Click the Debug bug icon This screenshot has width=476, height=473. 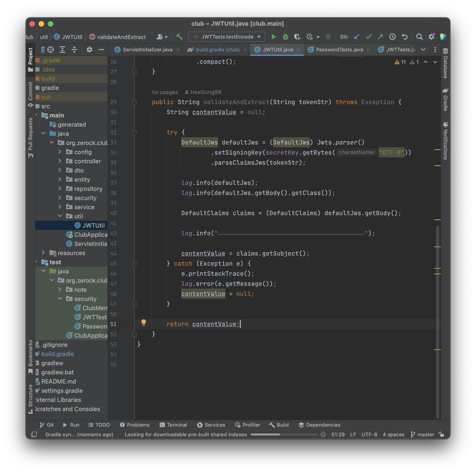[x=285, y=37]
